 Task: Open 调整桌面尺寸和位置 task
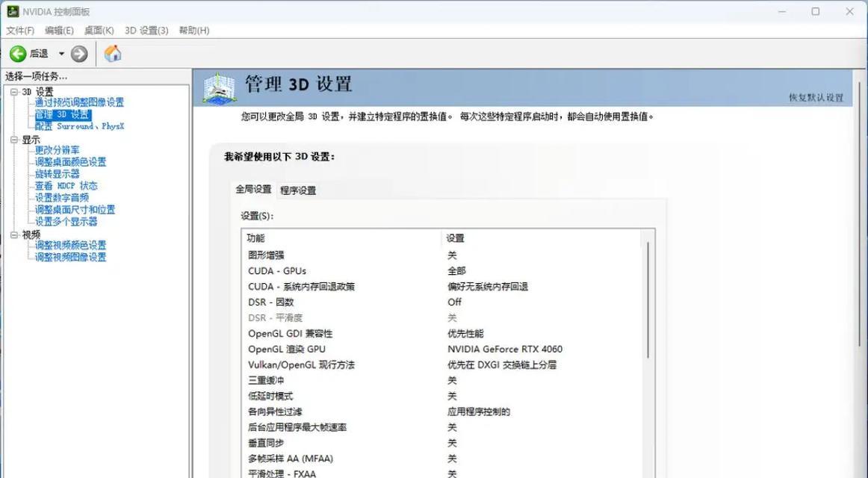coord(75,210)
